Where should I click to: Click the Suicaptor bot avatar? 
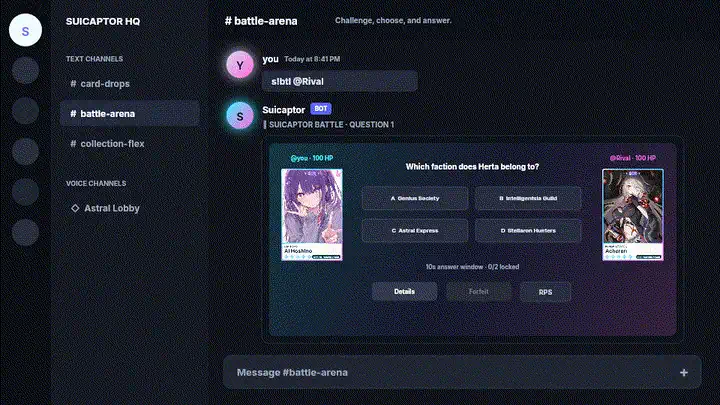click(x=240, y=116)
